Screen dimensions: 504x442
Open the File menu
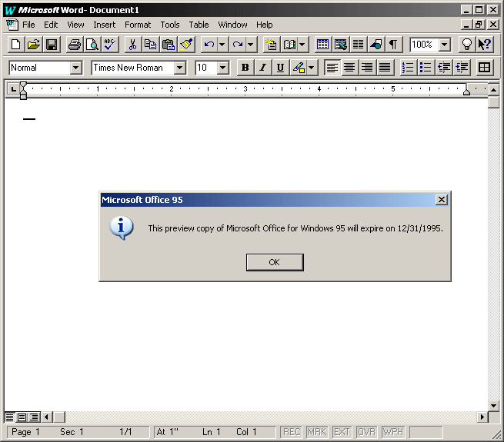(28, 25)
